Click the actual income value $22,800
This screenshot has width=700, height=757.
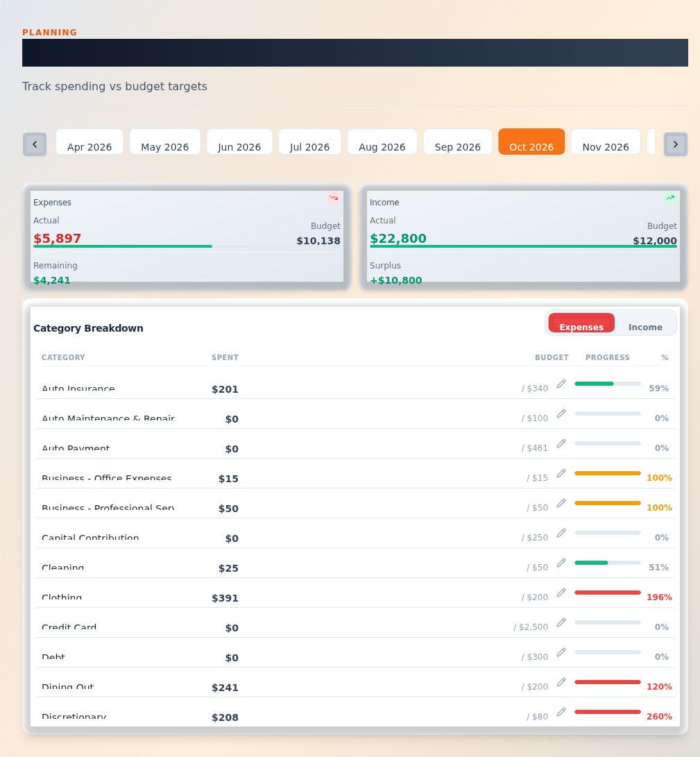click(x=398, y=239)
